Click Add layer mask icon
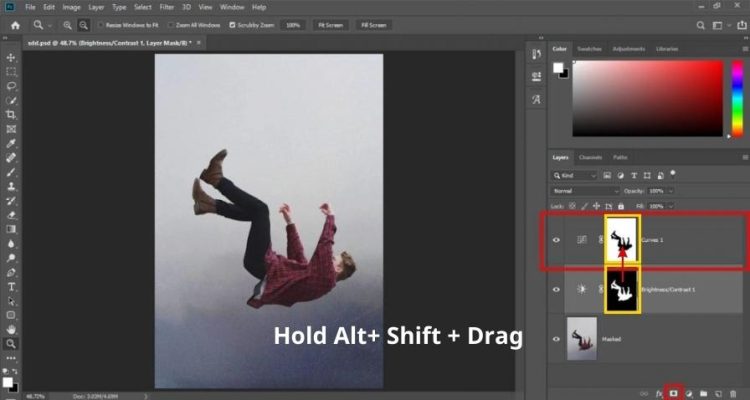Screen dimensions: 750x400 [673, 393]
